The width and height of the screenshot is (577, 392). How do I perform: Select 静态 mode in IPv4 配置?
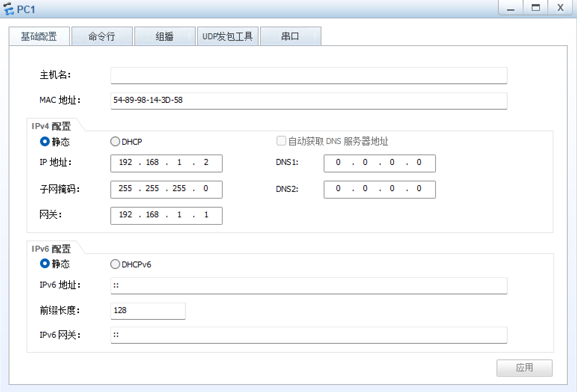coord(45,141)
